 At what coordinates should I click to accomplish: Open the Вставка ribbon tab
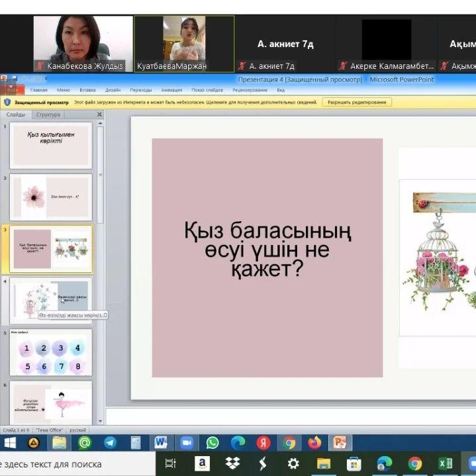point(87,90)
